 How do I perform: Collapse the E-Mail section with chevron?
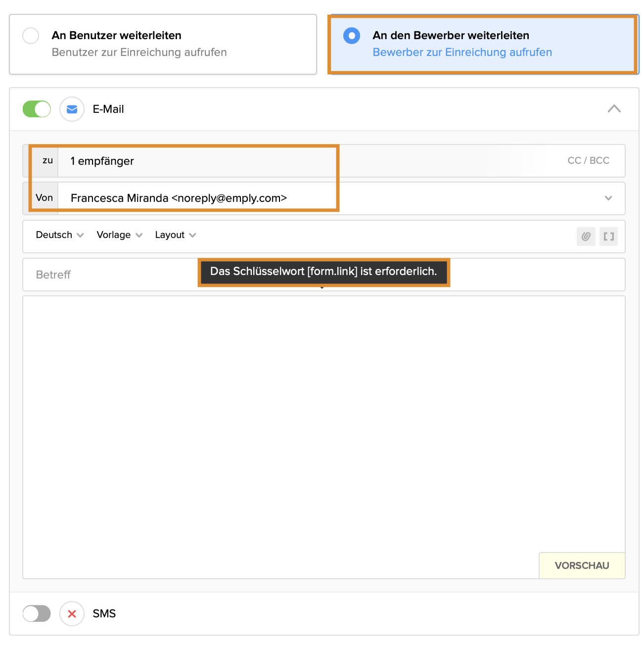click(x=614, y=109)
